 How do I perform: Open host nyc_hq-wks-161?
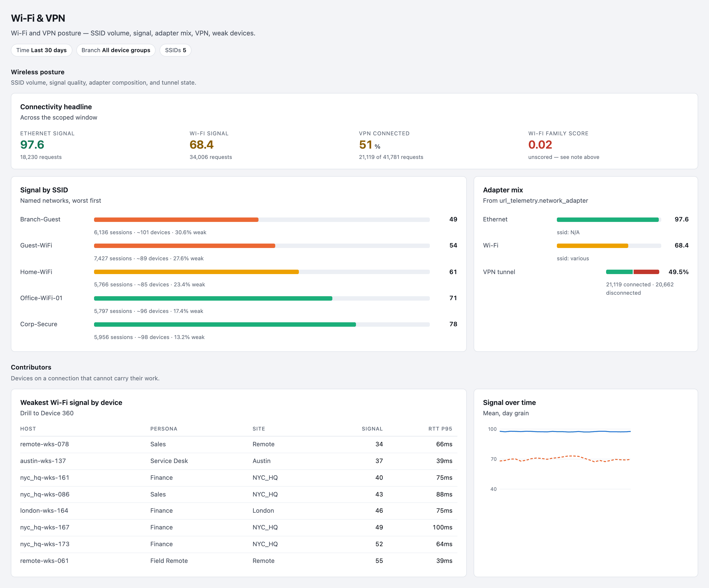point(45,478)
